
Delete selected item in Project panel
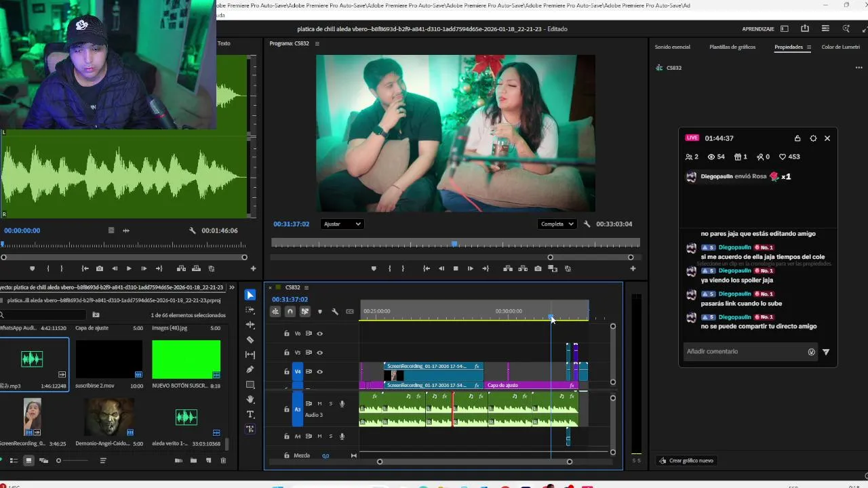[x=223, y=461]
